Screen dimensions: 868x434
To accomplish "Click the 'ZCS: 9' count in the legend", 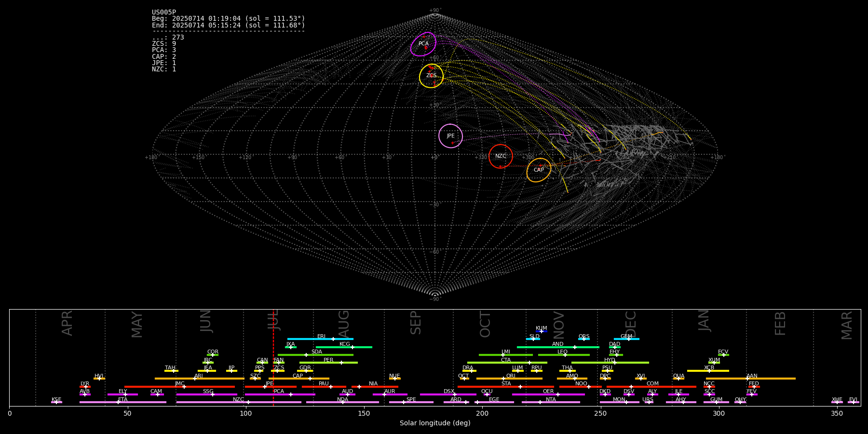I will [164, 44].
